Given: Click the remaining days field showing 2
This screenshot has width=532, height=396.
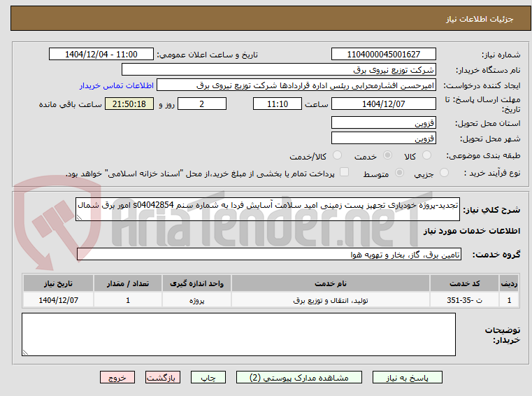Looking at the screenshot, I should (x=202, y=104).
